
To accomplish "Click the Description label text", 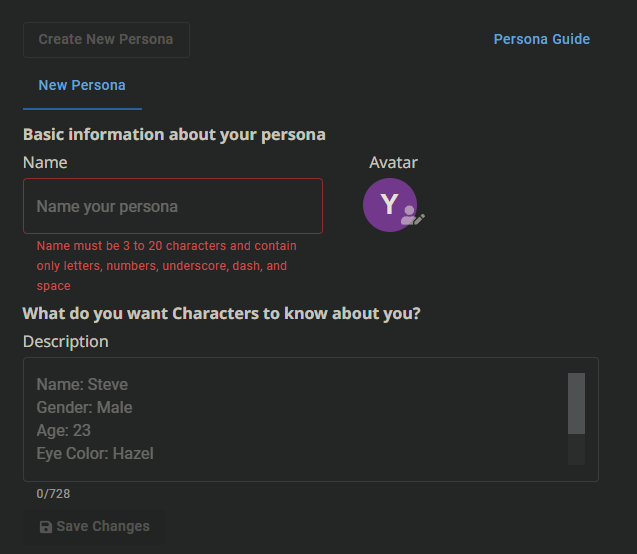I will (66, 342).
